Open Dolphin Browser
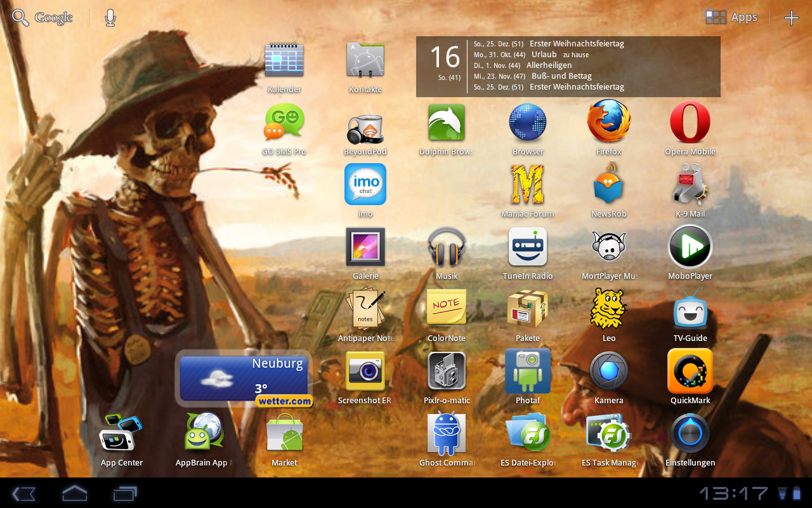 point(446,123)
